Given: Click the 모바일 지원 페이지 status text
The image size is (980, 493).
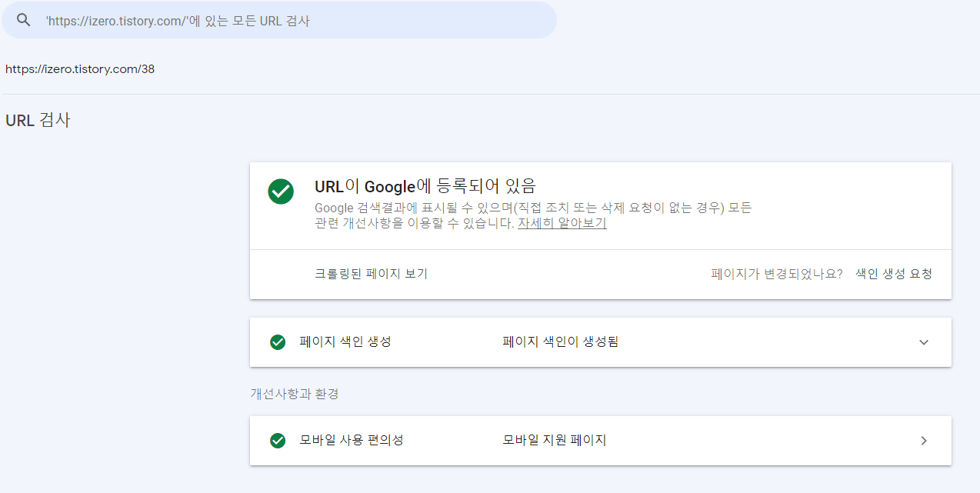Looking at the screenshot, I should pos(555,441).
